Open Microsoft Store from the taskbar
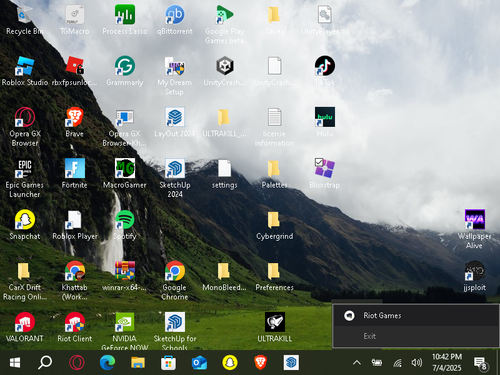The height and width of the screenshot is (375, 500). [x=168, y=363]
